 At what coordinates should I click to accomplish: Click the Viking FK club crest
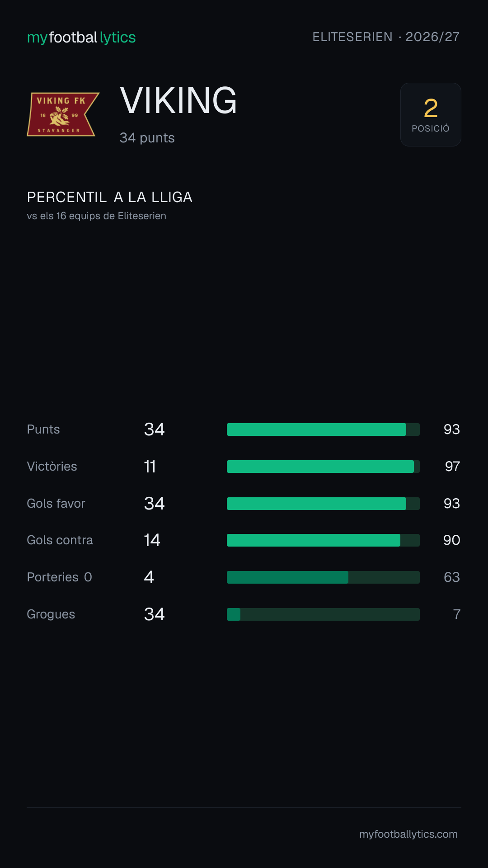63,114
